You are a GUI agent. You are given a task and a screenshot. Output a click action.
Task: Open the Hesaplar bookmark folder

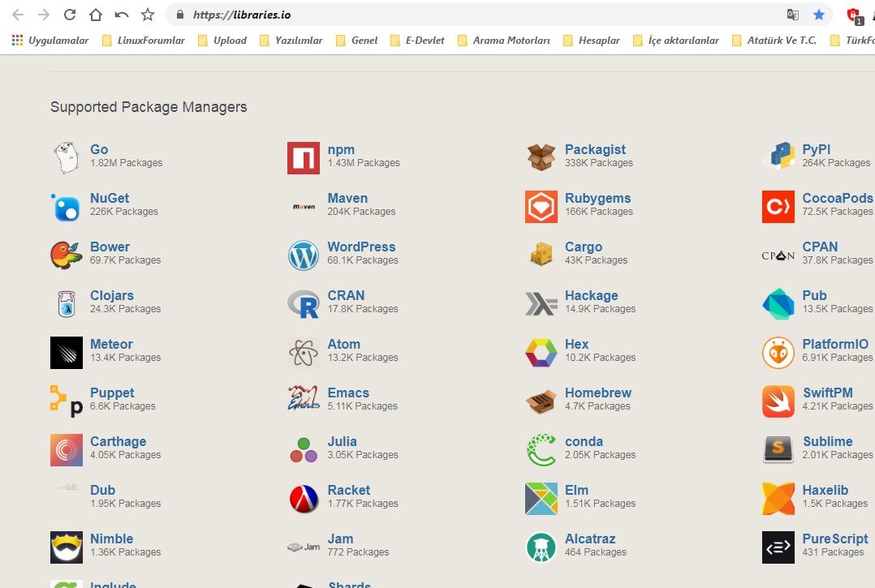tap(591, 40)
